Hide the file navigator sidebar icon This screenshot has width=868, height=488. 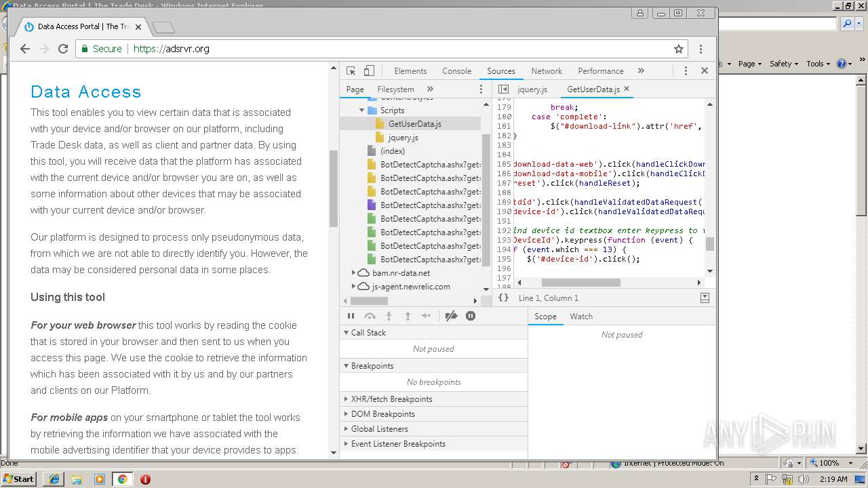pyautogui.click(x=503, y=89)
